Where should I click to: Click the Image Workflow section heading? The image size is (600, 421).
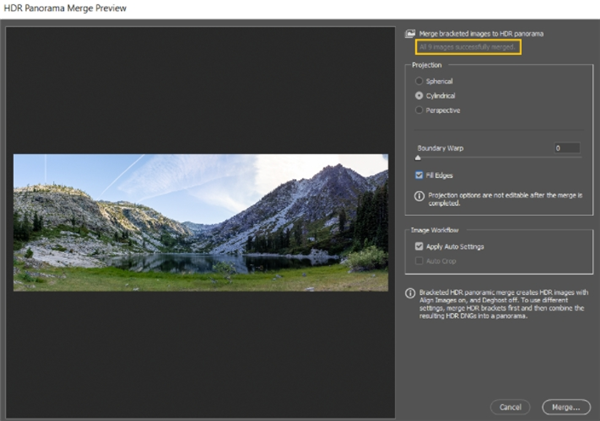tap(435, 230)
